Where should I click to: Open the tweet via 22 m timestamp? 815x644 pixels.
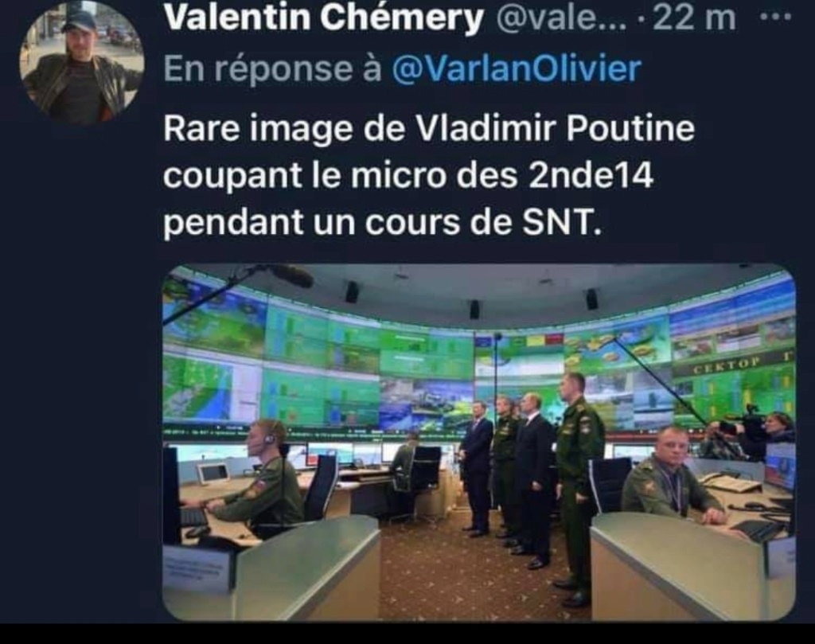(694, 19)
